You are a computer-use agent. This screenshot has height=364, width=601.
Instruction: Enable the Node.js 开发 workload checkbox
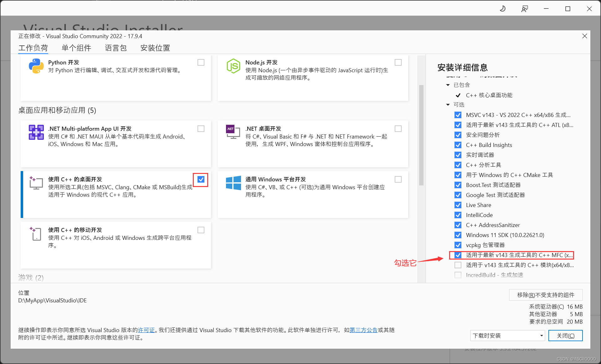point(398,63)
